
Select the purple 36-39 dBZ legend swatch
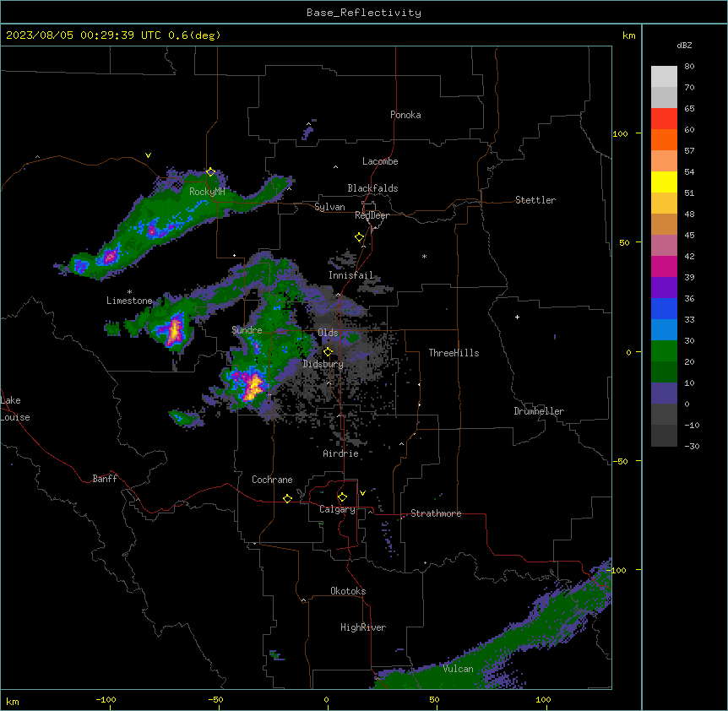pyautogui.click(x=664, y=288)
